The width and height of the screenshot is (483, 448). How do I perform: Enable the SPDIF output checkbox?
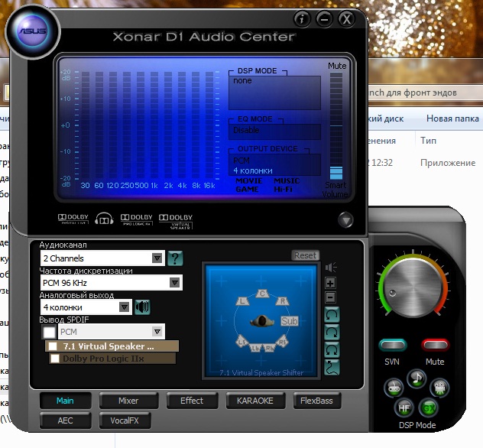click(x=49, y=332)
